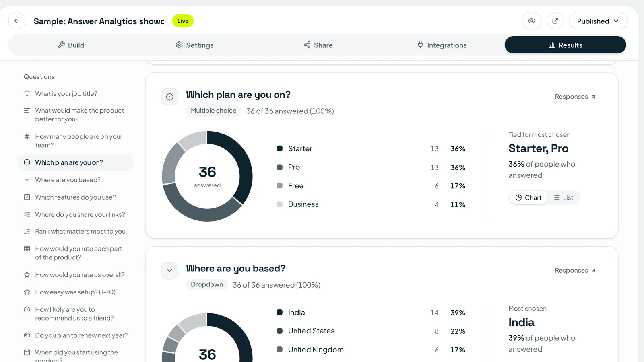Switch plan results to List view
Image resolution: width=644 pixels, height=362 pixels.
[563, 197]
